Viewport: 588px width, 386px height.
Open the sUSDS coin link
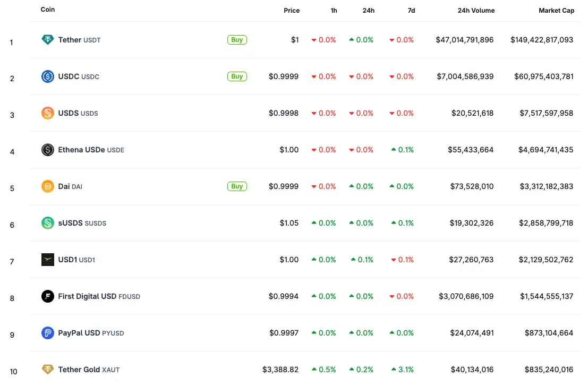[82, 223]
